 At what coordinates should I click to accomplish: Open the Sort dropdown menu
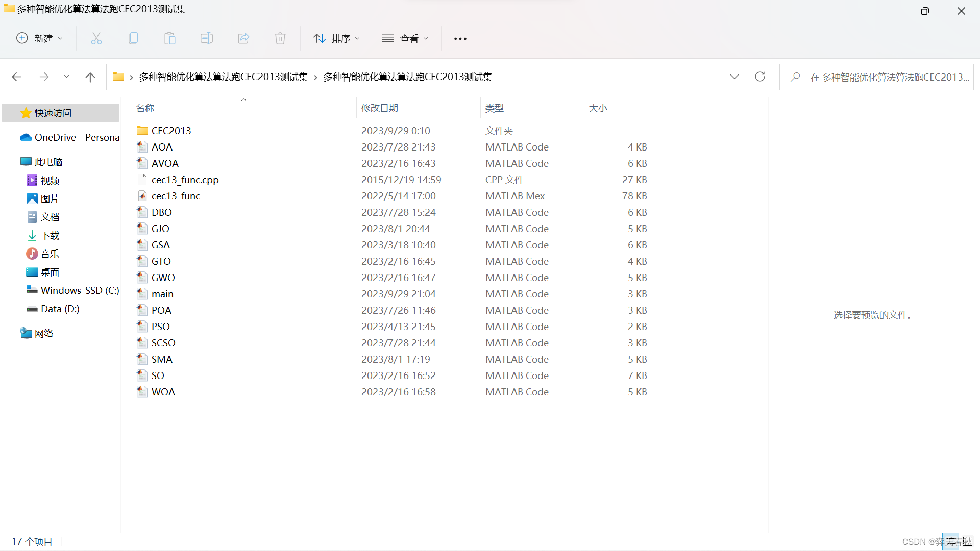[337, 38]
